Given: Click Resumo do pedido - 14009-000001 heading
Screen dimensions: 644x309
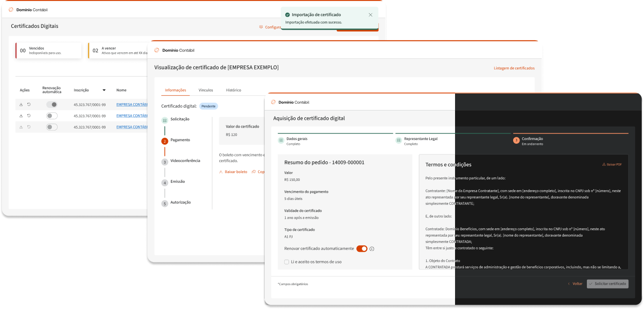Looking at the screenshot, I should [x=324, y=162].
